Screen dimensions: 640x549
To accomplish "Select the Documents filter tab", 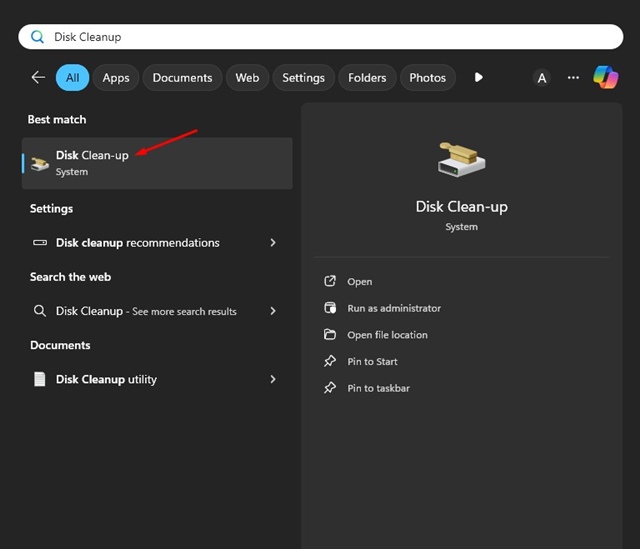I will 182,78.
